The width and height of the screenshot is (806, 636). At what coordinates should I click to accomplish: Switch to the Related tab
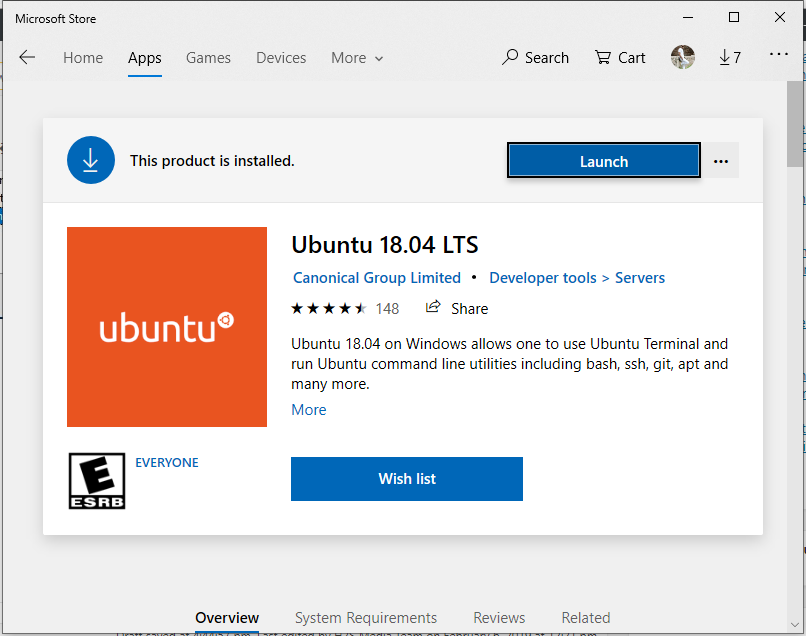(585, 617)
